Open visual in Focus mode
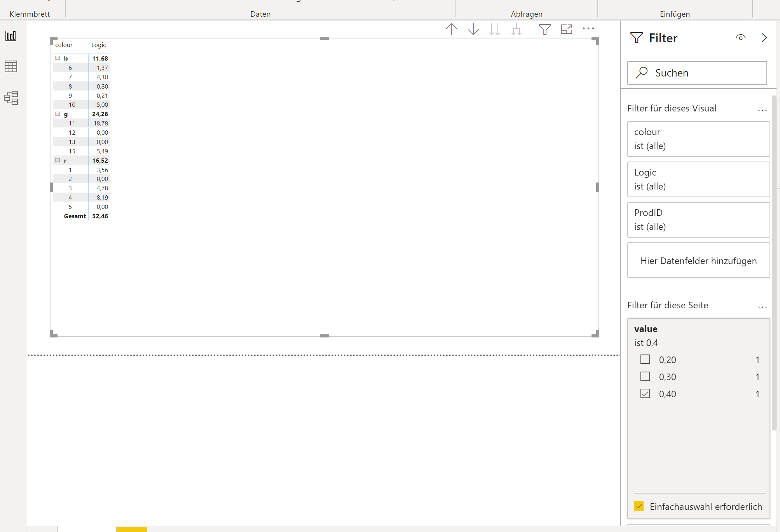 click(x=567, y=29)
